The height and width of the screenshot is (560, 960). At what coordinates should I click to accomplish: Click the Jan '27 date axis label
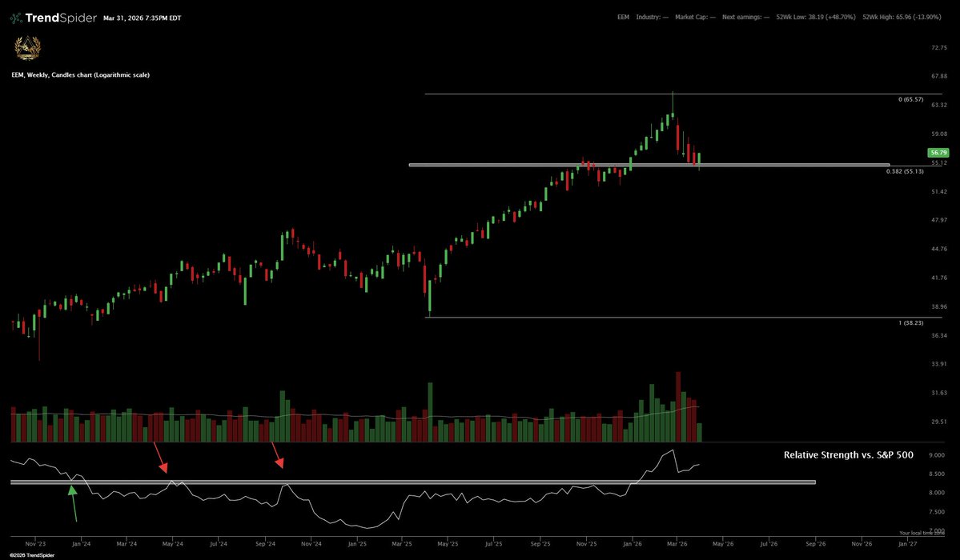click(907, 543)
